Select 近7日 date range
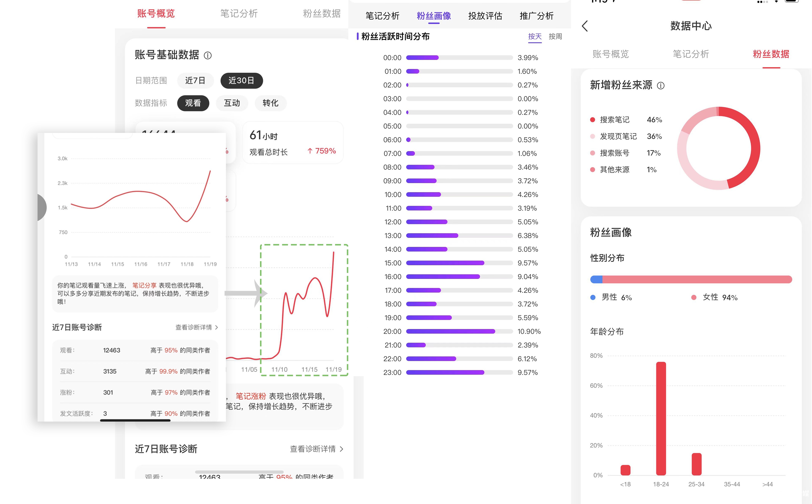The height and width of the screenshot is (504, 812). click(x=195, y=81)
